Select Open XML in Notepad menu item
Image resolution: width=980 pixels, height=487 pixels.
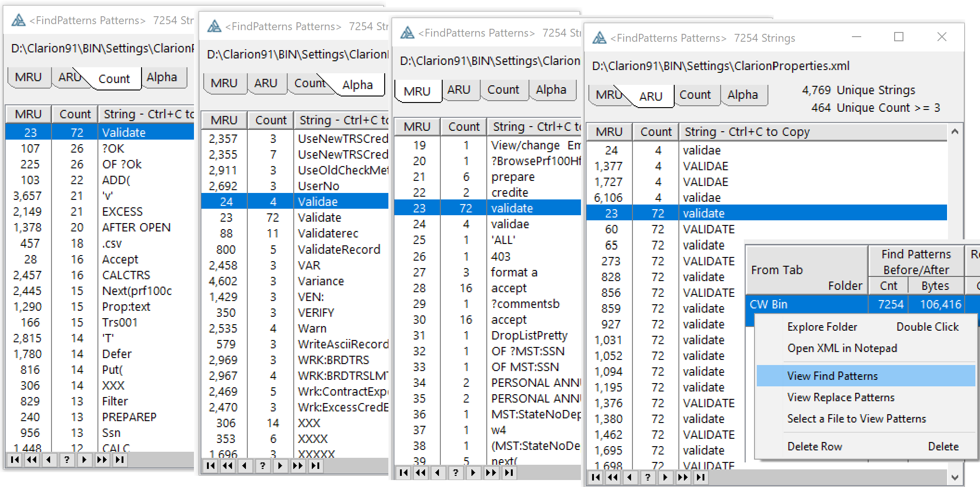pos(842,348)
